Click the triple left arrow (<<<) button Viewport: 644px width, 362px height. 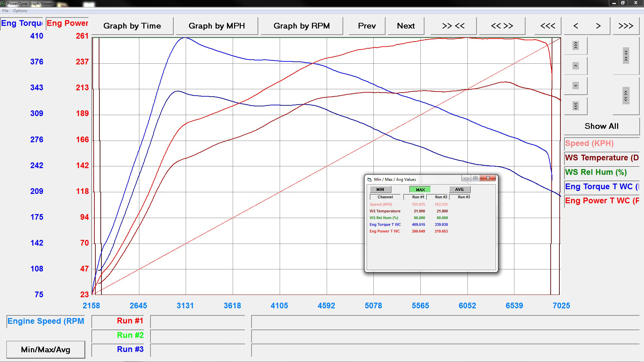tap(547, 26)
